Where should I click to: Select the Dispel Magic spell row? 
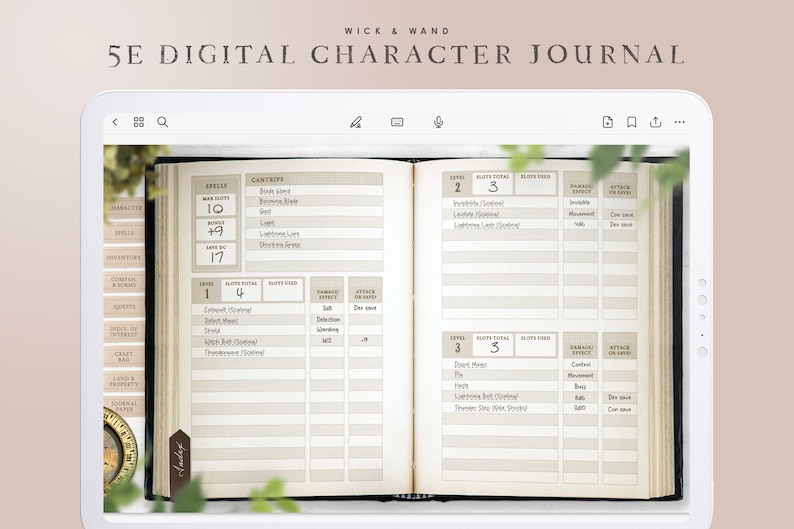[x=500, y=364]
